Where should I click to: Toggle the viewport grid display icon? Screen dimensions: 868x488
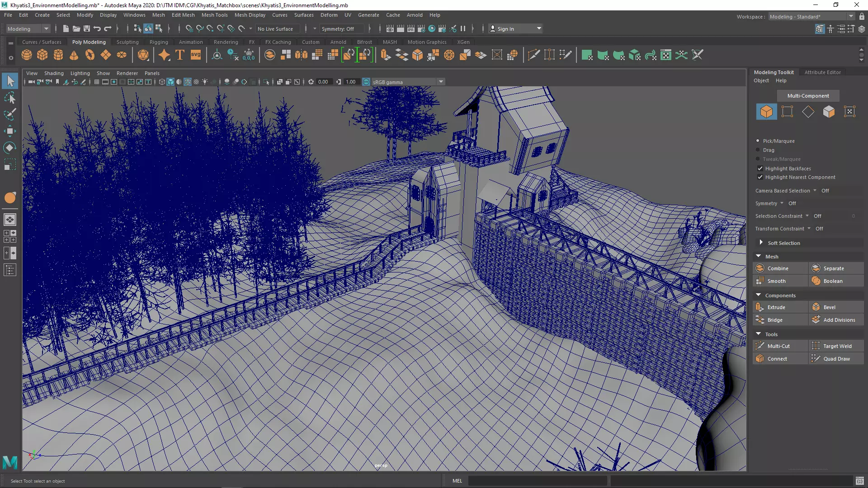(96, 82)
